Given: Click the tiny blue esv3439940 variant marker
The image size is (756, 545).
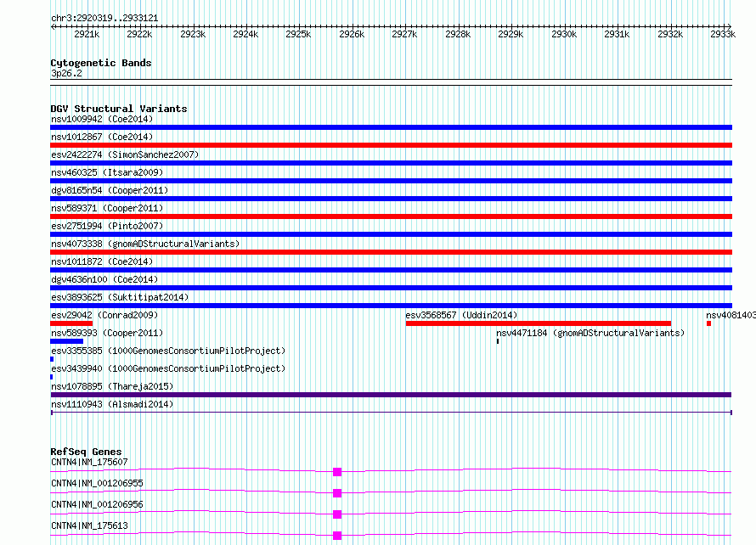Looking at the screenshot, I should pos(51,377).
